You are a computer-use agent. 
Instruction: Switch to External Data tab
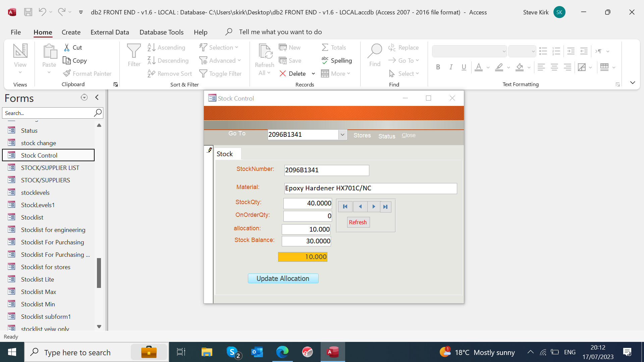(x=110, y=32)
